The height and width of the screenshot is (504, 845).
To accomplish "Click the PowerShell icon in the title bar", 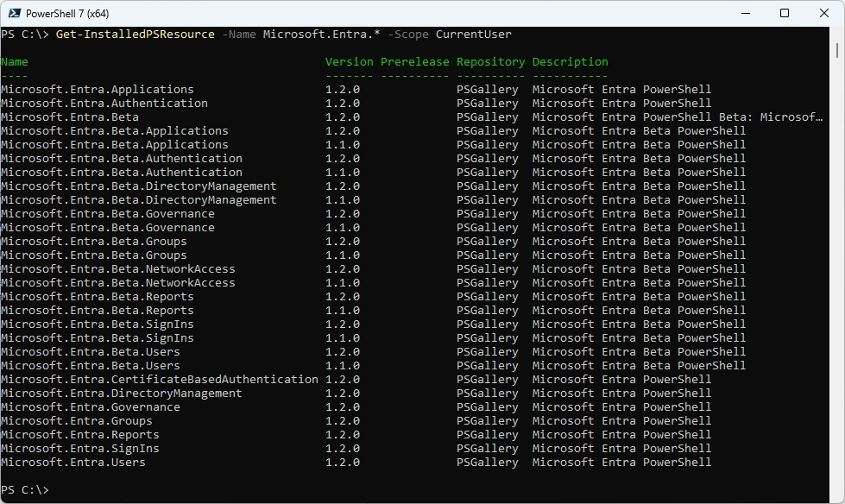I will click(x=14, y=13).
